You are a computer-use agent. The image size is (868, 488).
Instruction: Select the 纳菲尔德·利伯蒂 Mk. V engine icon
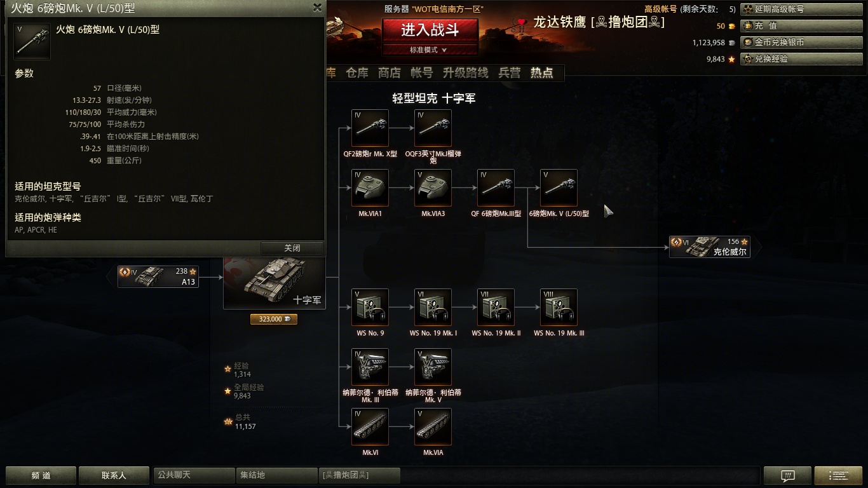point(433,367)
